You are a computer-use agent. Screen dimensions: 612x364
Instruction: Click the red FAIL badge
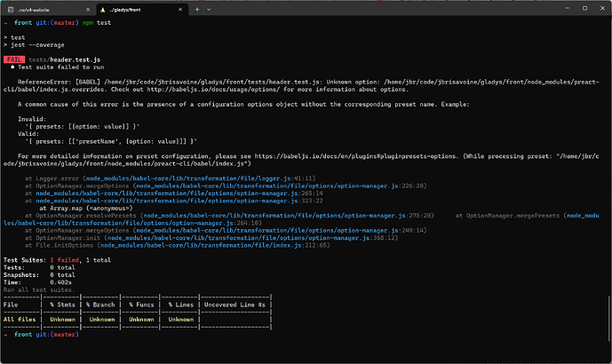14,59
